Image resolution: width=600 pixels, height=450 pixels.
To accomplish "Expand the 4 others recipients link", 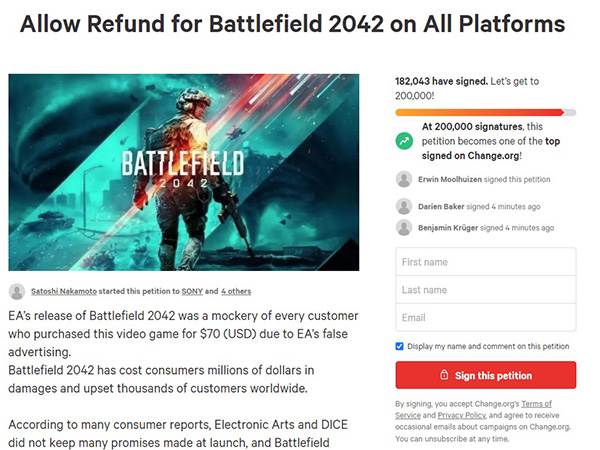I will 236,291.
